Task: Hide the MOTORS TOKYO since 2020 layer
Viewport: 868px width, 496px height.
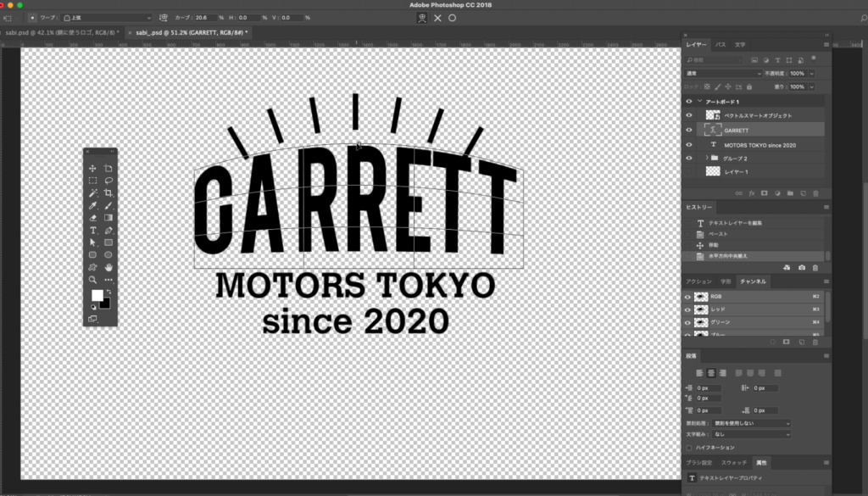Action: point(688,144)
